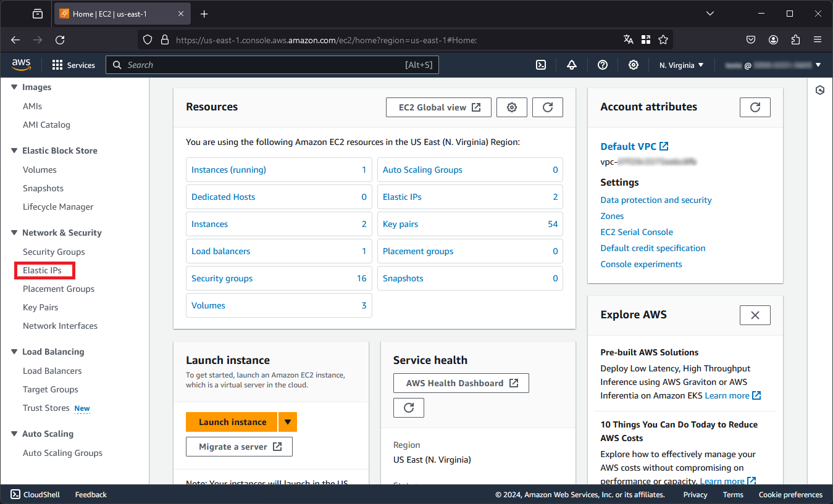
Task: Close the Explore AWS panel
Action: click(755, 315)
